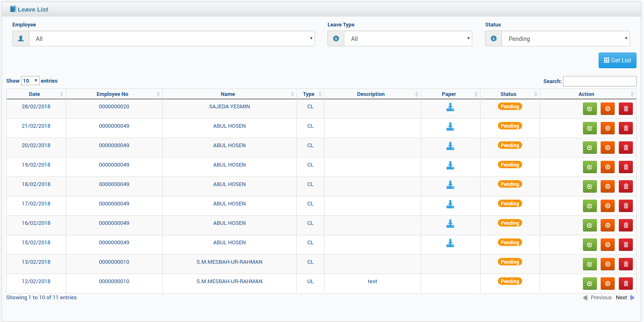644x322 pixels.
Task: Delete the 19/02/2018 leave entry
Action: point(625,167)
